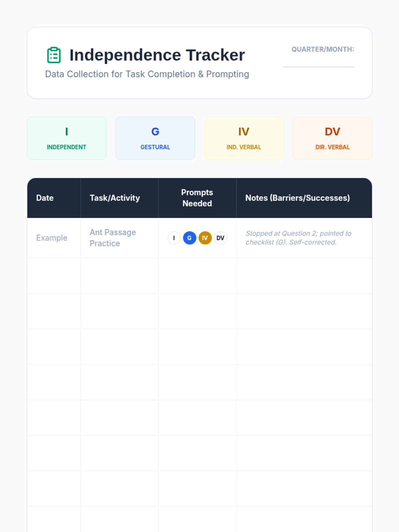Toggle the orange IV prompt circle

tap(205, 238)
